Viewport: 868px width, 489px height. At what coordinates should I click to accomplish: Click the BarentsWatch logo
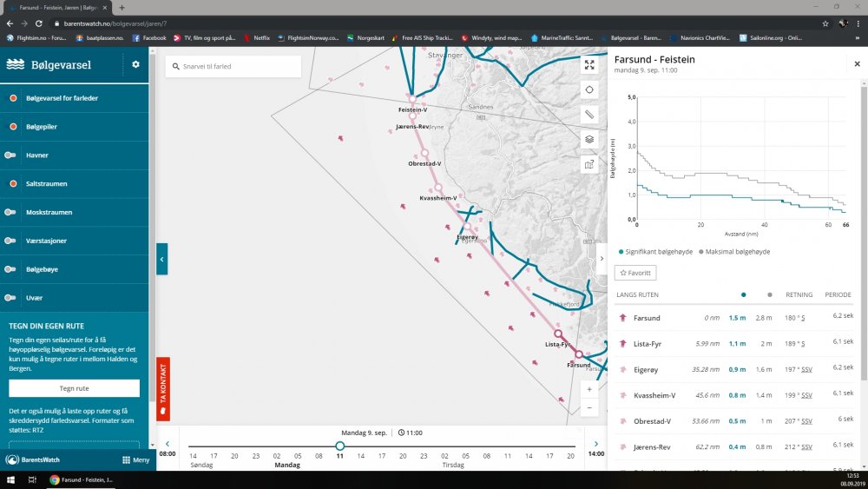pos(32,459)
